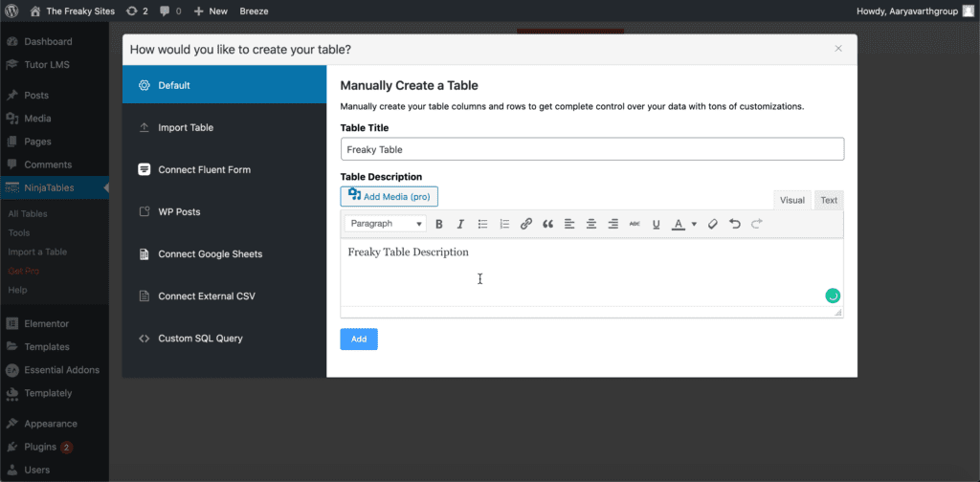Open All Tables submenu link

click(28, 213)
